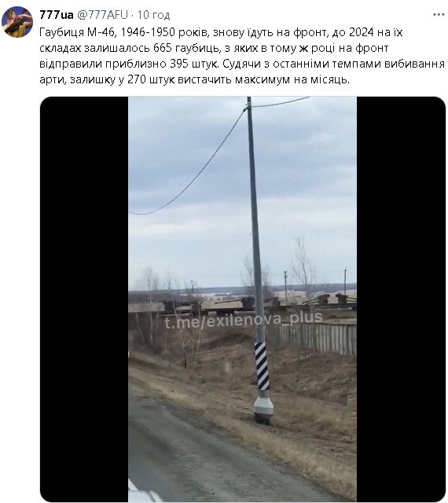Screen dimensions: 448x503
Task: Click the 777ua profile avatar
Action: click(x=17, y=22)
